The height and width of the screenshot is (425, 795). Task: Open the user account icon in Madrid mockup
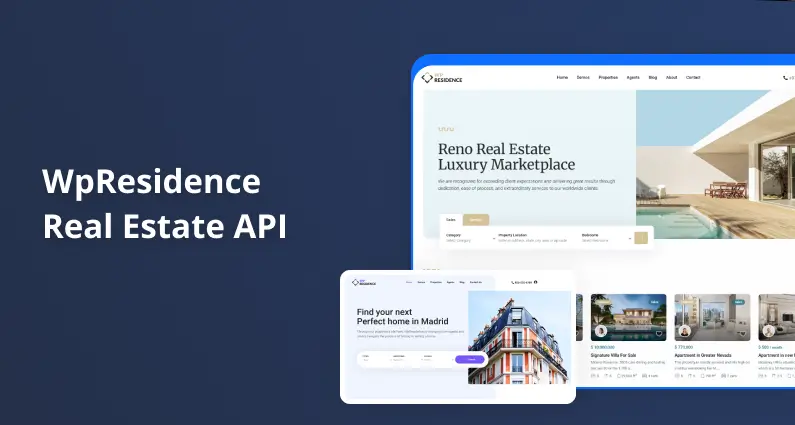pos(535,282)
